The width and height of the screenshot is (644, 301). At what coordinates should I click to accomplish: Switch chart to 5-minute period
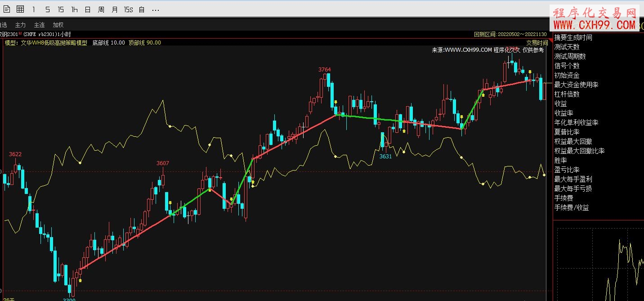pyautogui.click(x=47, y=9)
